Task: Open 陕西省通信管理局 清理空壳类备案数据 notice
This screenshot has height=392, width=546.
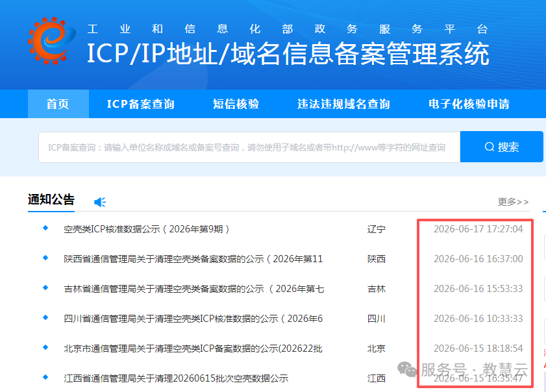Action: [193, 259]
